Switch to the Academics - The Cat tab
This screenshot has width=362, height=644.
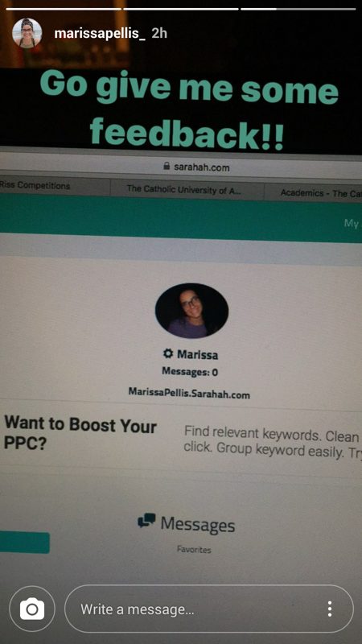(313, 192)
